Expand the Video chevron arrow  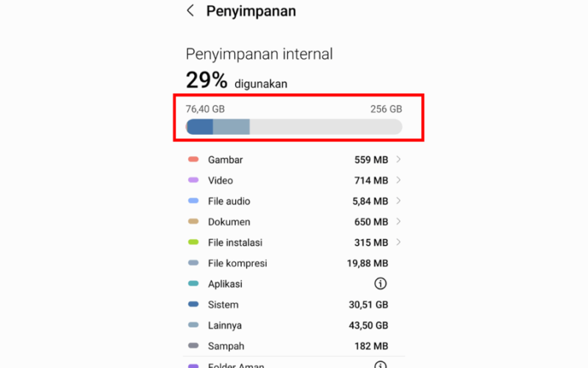pyautogui.click(x=398, y=180)
